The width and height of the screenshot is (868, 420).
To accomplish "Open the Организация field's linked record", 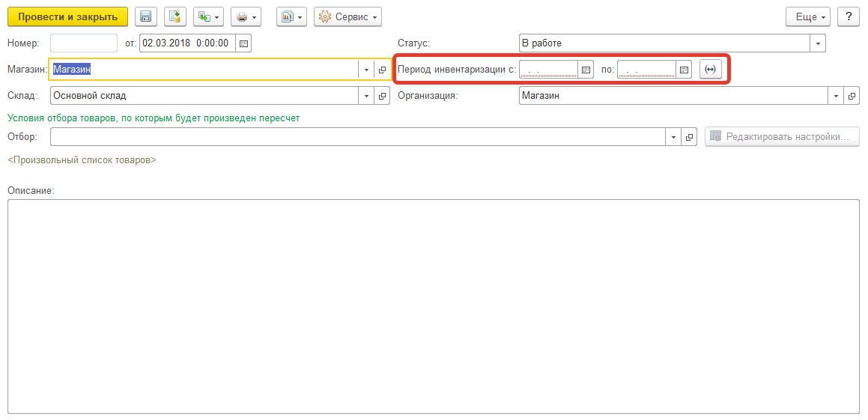I will 852,96.
